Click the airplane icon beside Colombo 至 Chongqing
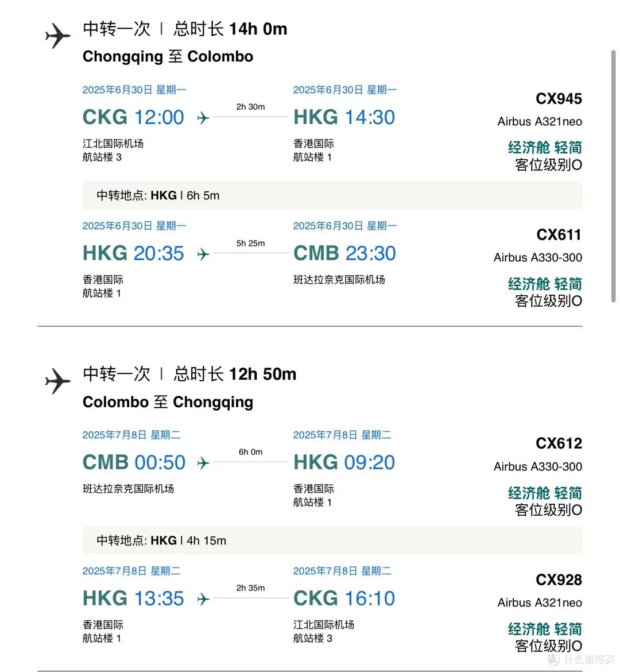This screenshot has height=672, width=620. point(56,382)
